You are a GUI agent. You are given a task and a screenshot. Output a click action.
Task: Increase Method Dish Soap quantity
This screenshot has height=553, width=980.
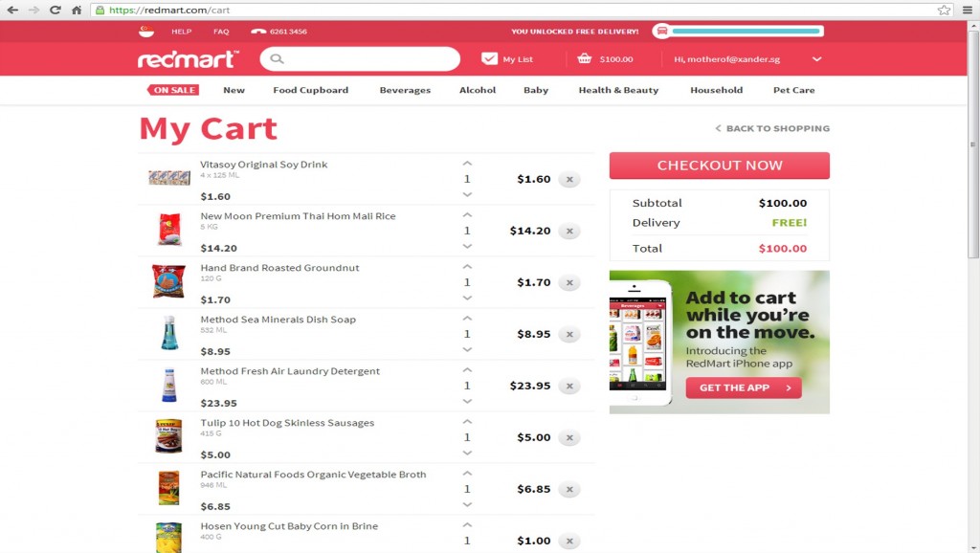(x=467, y=319)
